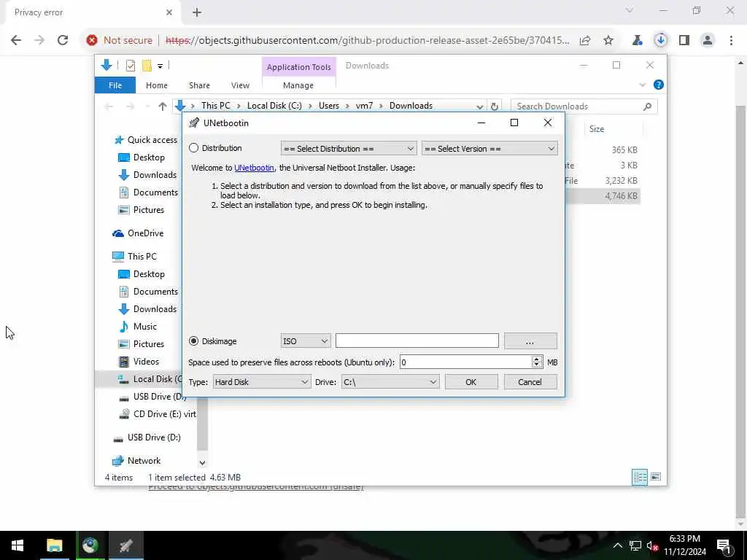Screen dimensions: 747x560
Task: Open the Select Distribution dropdown
Action: [x=349, y=149]
